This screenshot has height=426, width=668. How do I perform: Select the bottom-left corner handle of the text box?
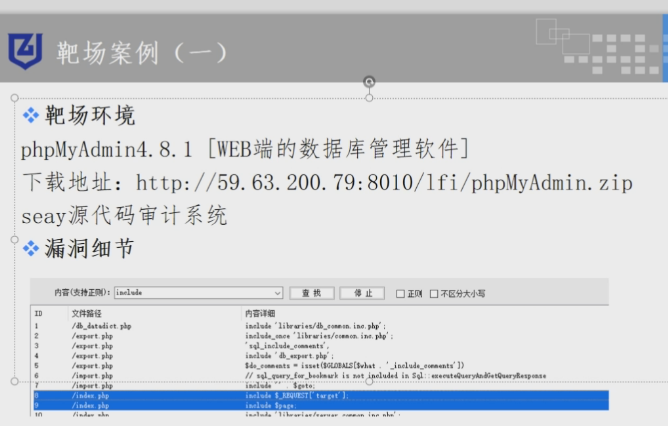point(14,381)
